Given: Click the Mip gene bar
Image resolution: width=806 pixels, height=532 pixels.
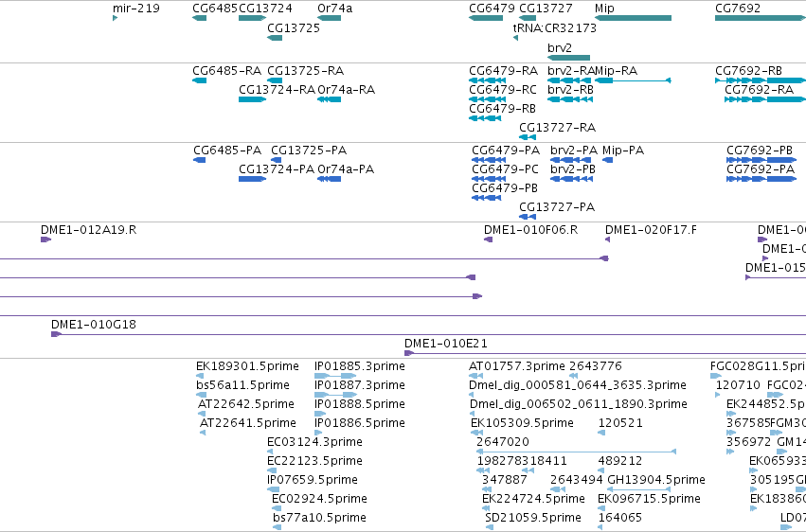Looking at the screenshot, I should coord(633,18).
